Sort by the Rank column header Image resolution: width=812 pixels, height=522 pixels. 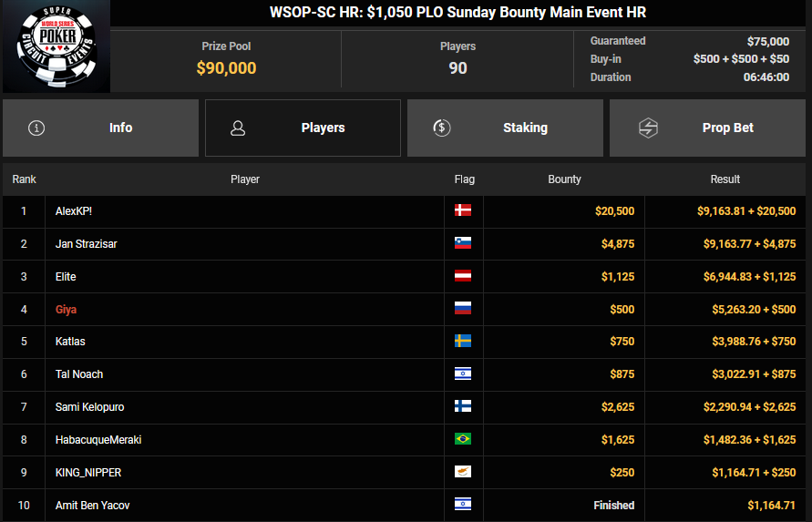coord(24,179)
